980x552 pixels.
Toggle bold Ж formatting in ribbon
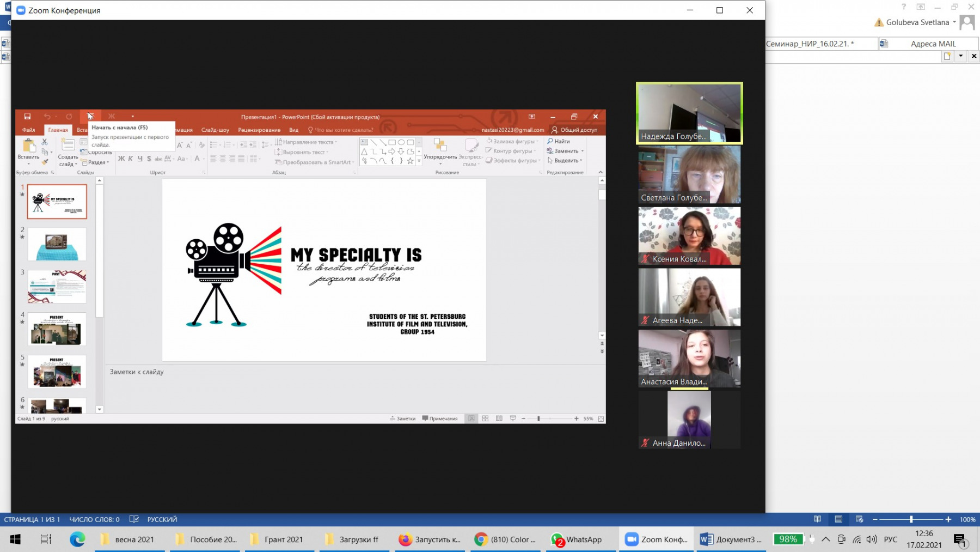121,159
